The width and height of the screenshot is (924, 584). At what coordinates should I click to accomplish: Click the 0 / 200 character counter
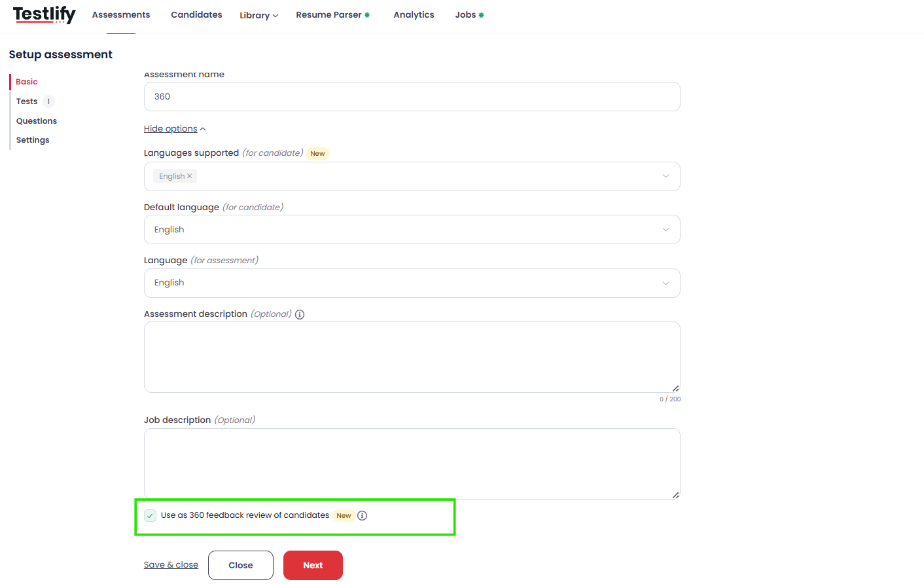pyautogui.click(x=670, y=399)
